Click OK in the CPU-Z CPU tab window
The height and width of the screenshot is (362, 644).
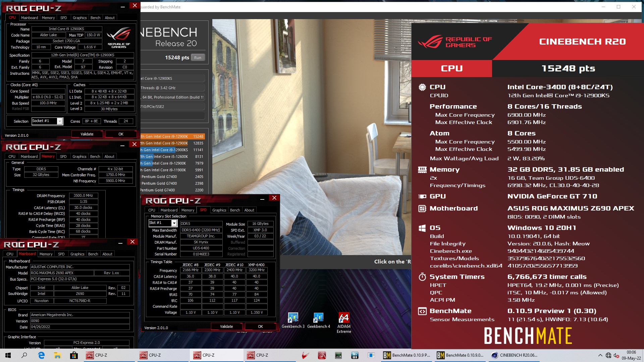(121, 134)
